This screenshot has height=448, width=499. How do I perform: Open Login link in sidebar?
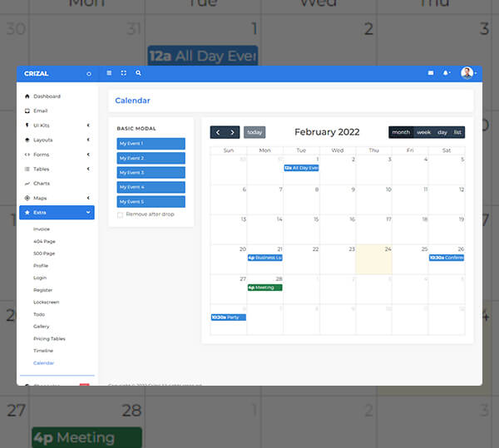pyautogui.click(x=40, y=278)
